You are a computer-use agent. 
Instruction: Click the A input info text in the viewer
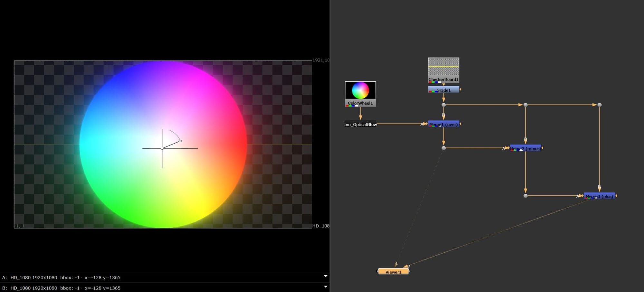[61, 278]
